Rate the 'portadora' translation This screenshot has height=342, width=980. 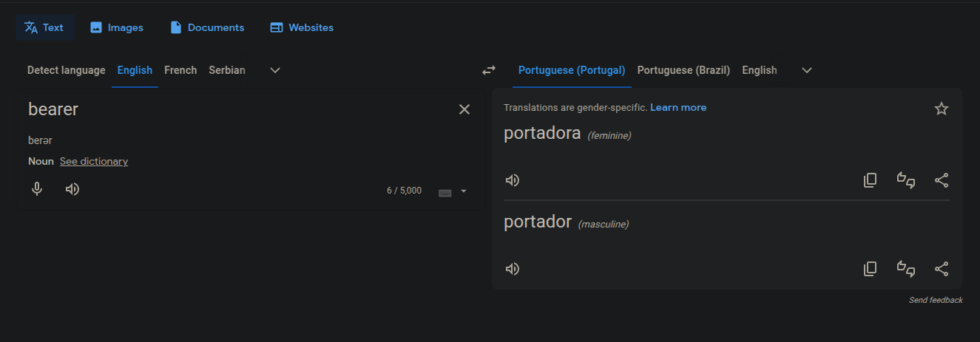(x=906, y=180)
